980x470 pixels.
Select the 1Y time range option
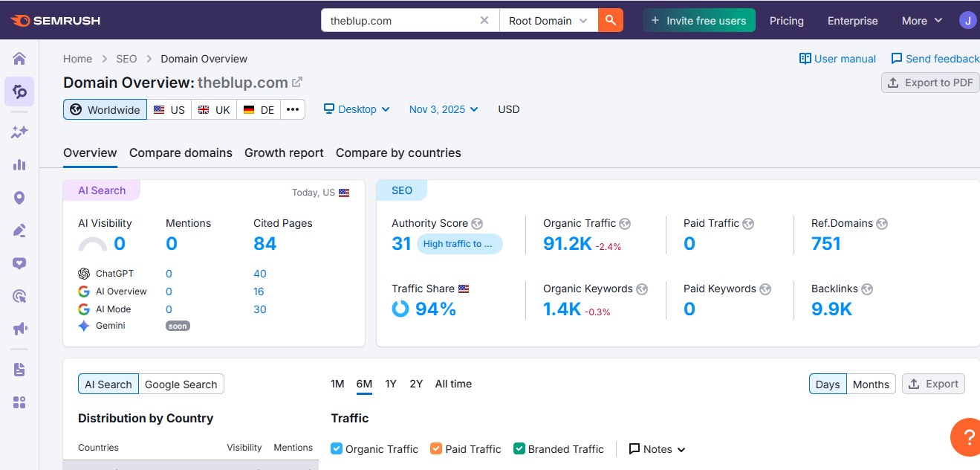click(391, 384)
